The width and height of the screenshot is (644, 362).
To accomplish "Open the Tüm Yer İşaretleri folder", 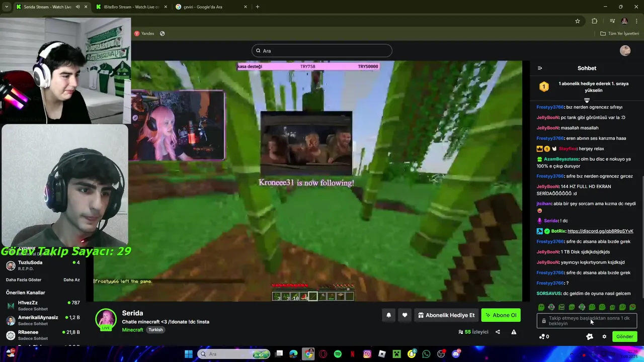I will [620, 33].
